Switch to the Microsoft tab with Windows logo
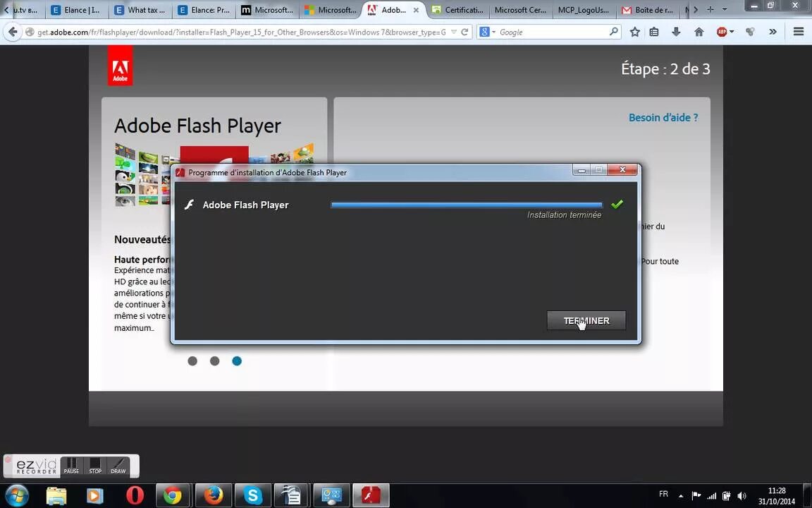Viewport: 812px width, 508px height. [331, 10]
